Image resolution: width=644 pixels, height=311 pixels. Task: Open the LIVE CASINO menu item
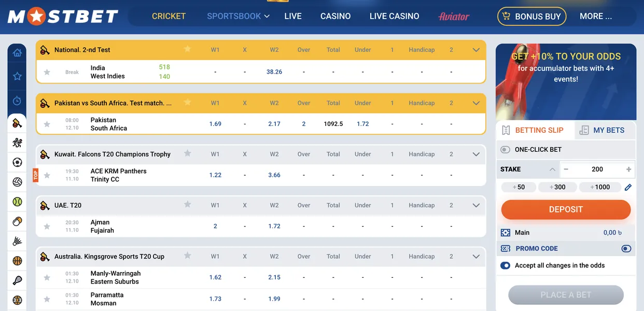[394, 16]
